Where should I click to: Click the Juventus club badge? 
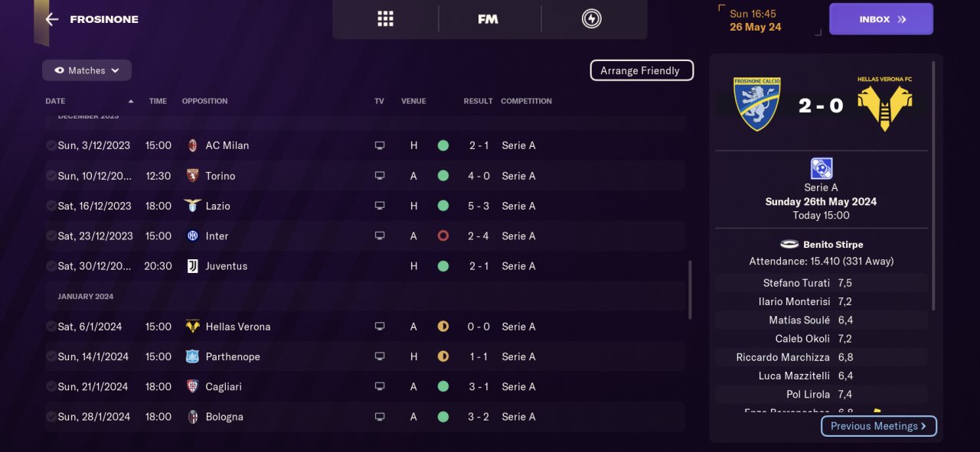(193, 266)
